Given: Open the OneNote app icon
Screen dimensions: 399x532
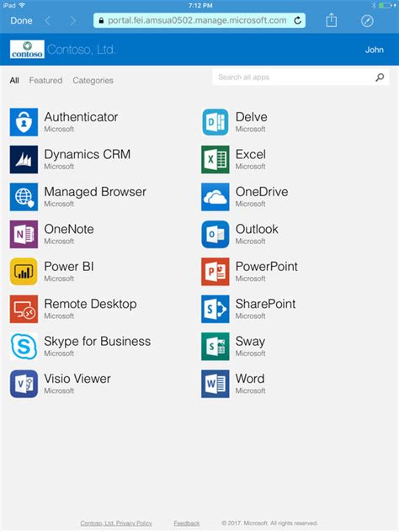Looking at the screenshot, I should point(24,234).
